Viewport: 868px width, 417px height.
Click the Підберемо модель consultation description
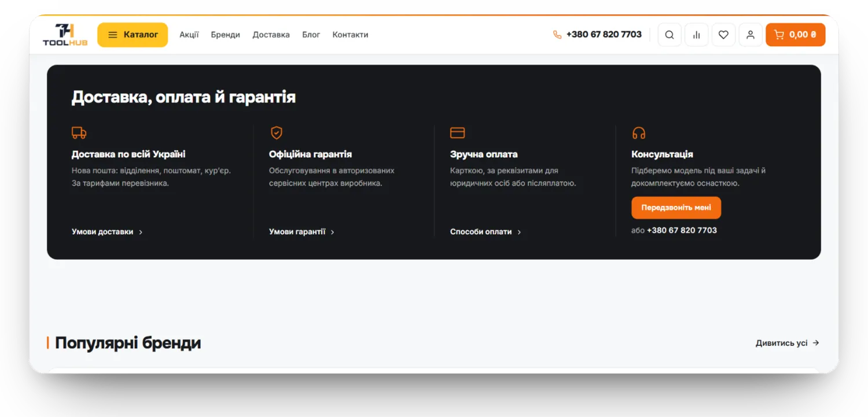698,177
